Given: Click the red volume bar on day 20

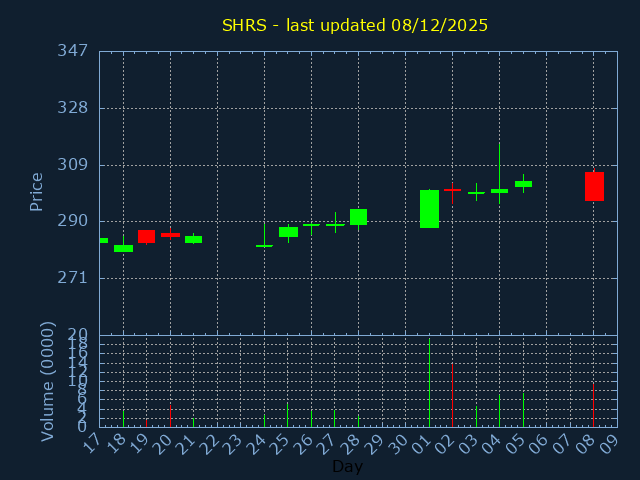Looking at the screenshot, I should click(170, 415).
